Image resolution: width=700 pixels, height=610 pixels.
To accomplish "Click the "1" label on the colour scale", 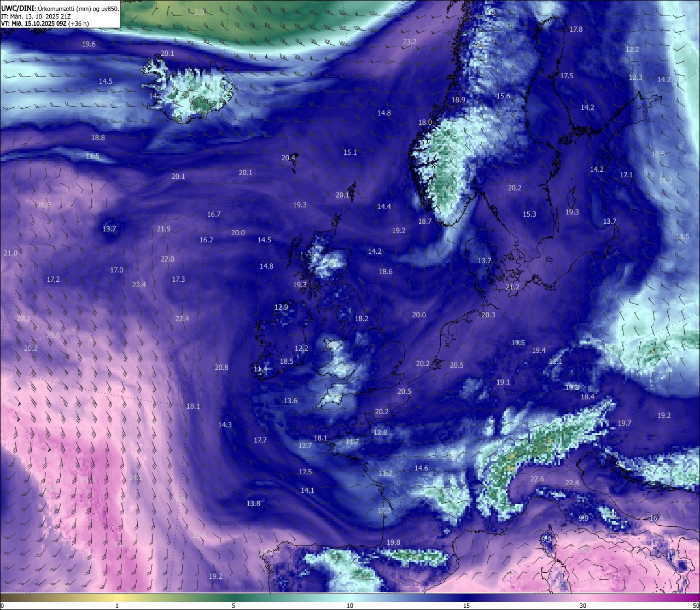I will pos(117,606).
